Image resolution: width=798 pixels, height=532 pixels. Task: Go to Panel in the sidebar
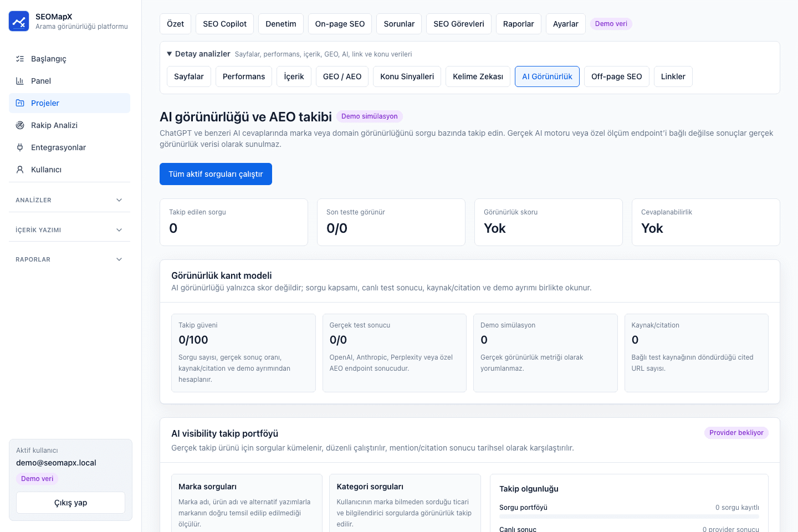point(69,81)
